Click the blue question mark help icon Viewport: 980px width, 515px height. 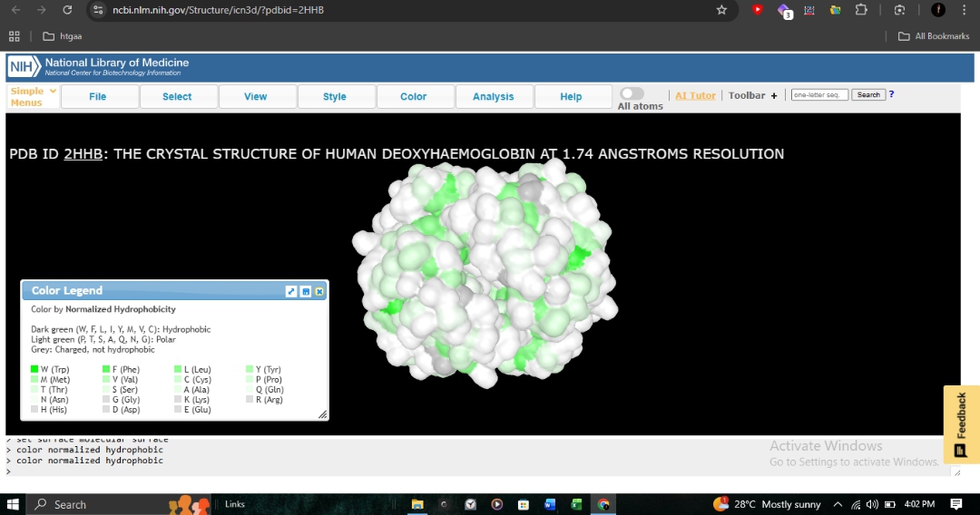click(891, 94)
